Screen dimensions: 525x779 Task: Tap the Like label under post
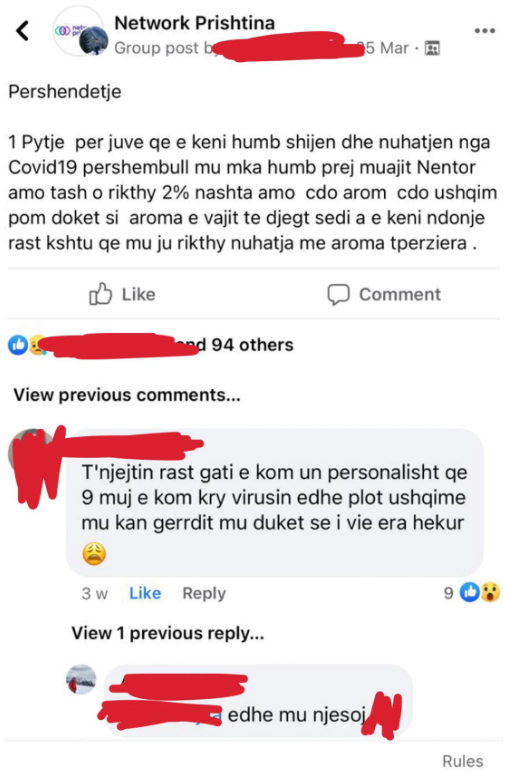point(139,294)
